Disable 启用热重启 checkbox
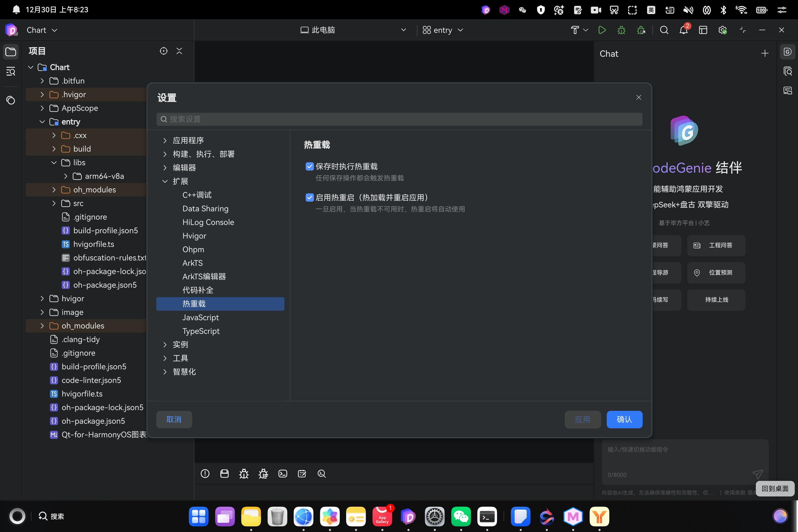This screenshot has width=798, height=532. (x=309, y=197)
